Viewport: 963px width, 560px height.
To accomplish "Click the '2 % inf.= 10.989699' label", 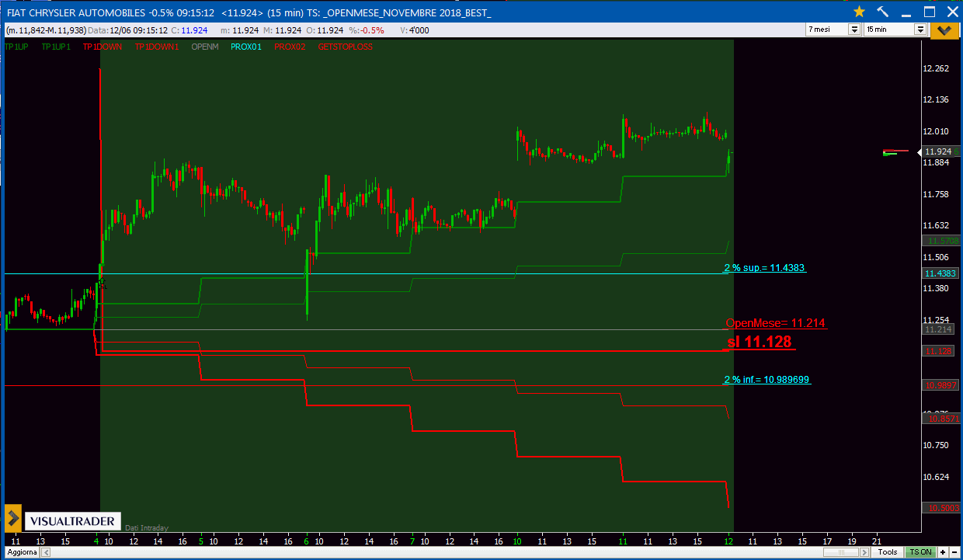I will (x=767, y=380).
